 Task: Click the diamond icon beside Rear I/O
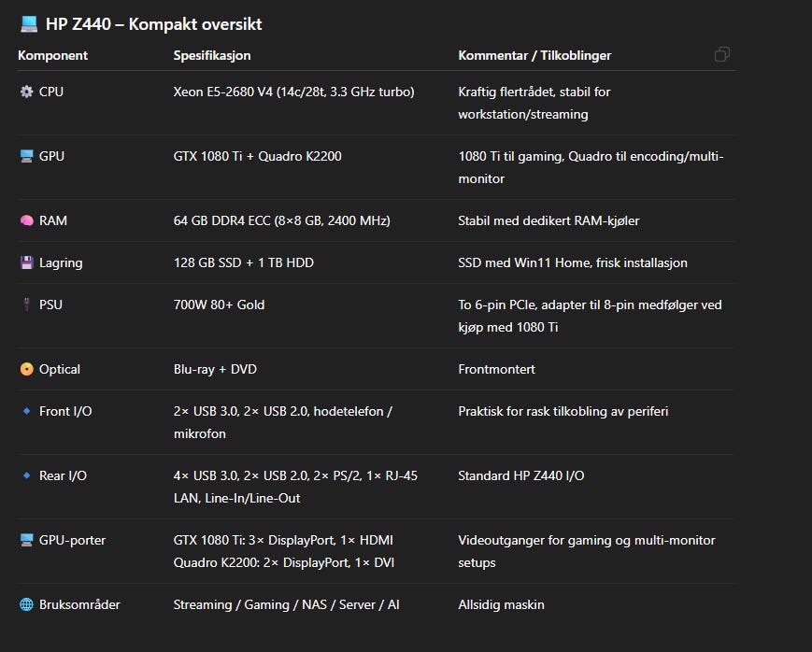26,476
